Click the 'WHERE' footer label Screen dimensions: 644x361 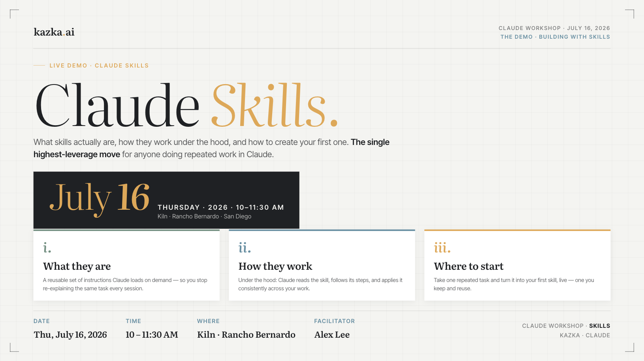tap(208, 321)
